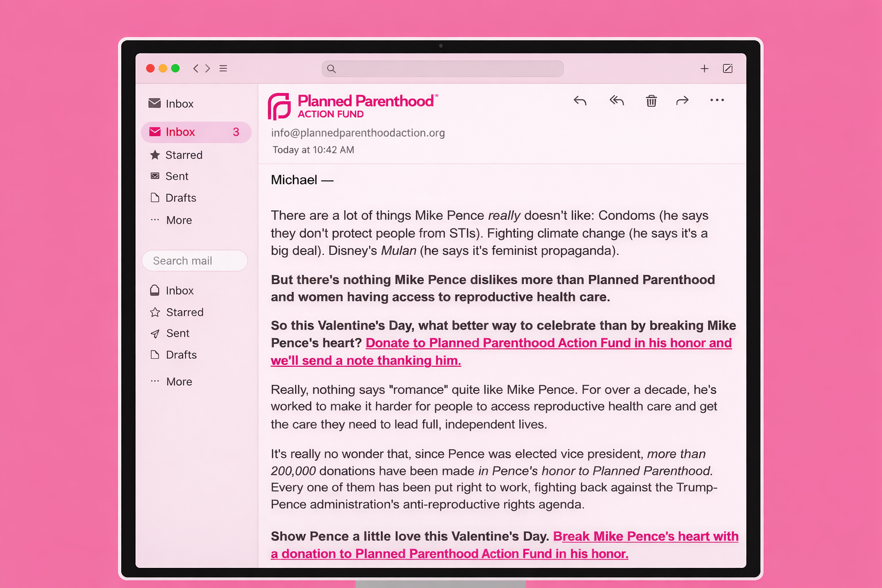Click the unread count badge 3
The height and width of the screenshot is (588, 882).
point(236,132)
